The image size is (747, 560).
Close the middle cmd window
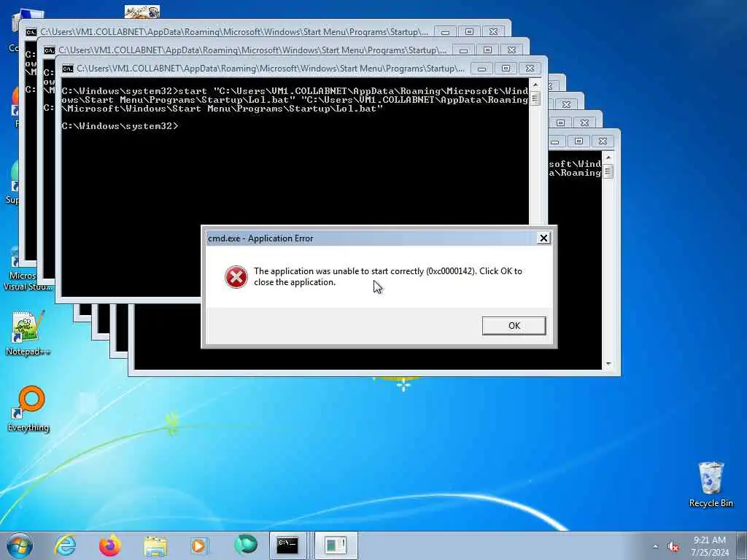(511, 50)
